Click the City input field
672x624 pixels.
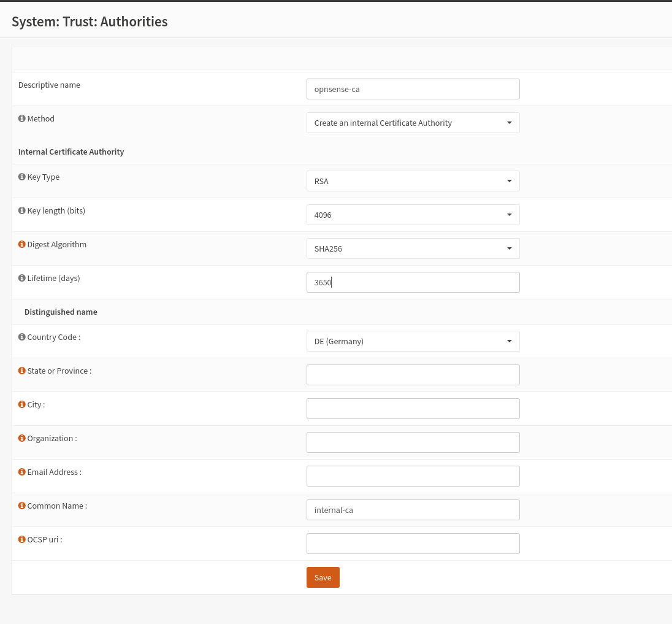click(413, 409)
